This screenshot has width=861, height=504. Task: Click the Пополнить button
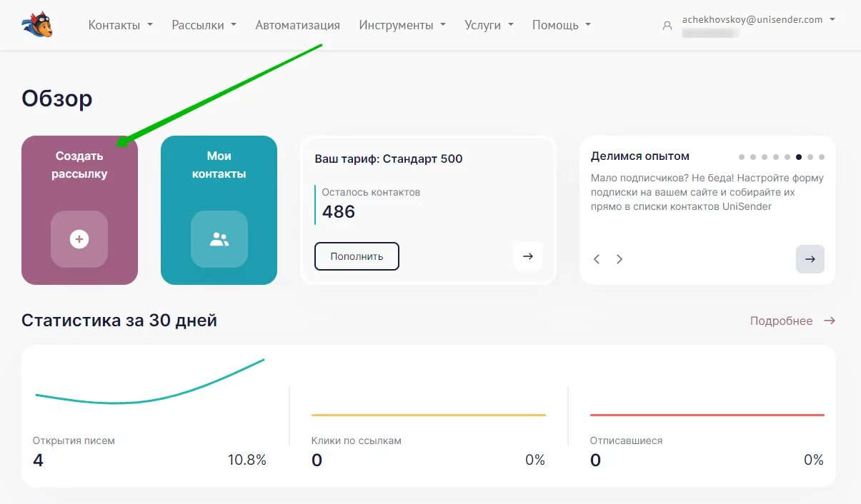pyautogui.click(x=357, y=256)
